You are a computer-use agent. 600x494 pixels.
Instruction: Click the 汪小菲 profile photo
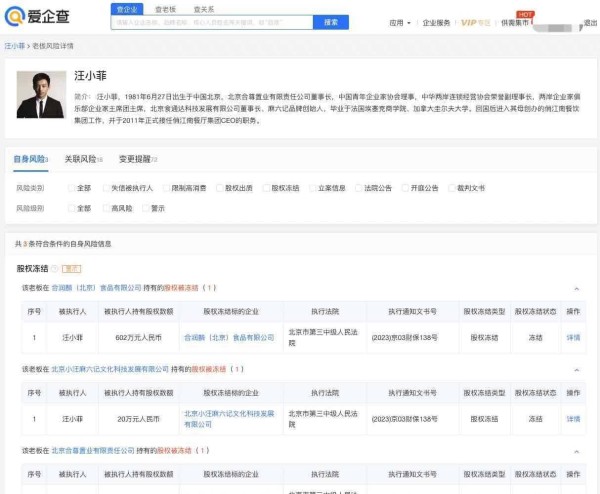pyautogui.click(x=41, y=95)
